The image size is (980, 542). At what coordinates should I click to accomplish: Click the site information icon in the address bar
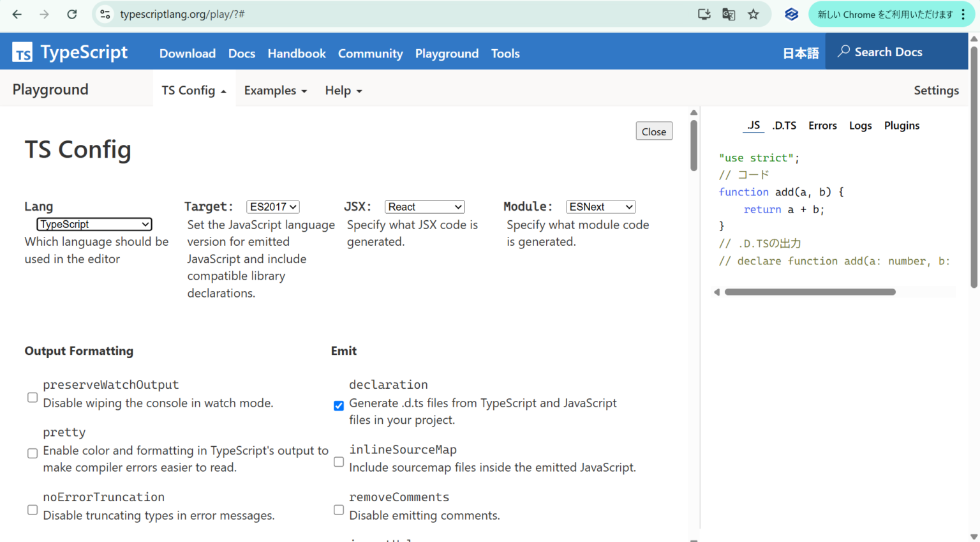104,14
